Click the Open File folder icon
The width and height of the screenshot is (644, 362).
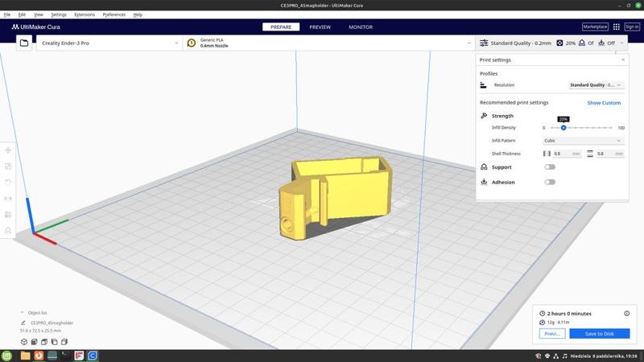[24, 43]
